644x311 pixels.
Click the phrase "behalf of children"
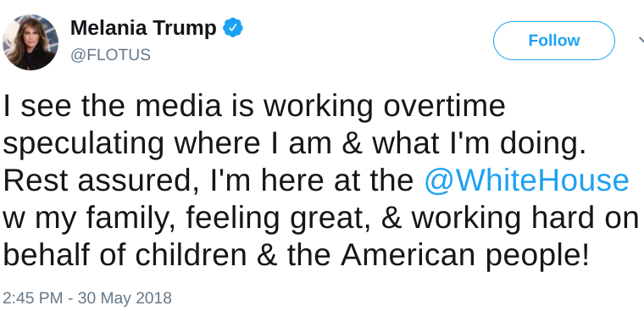[125, 255]
